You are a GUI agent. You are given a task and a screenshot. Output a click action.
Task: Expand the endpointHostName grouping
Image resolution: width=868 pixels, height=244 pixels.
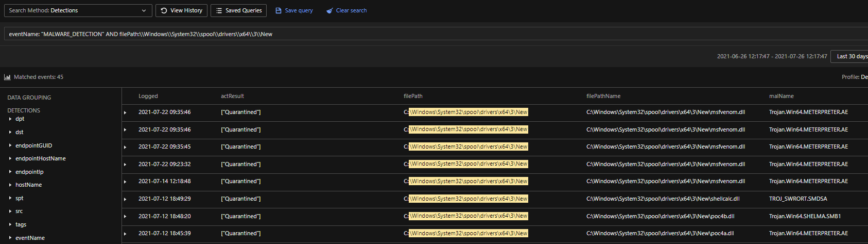tap(10, 159)
